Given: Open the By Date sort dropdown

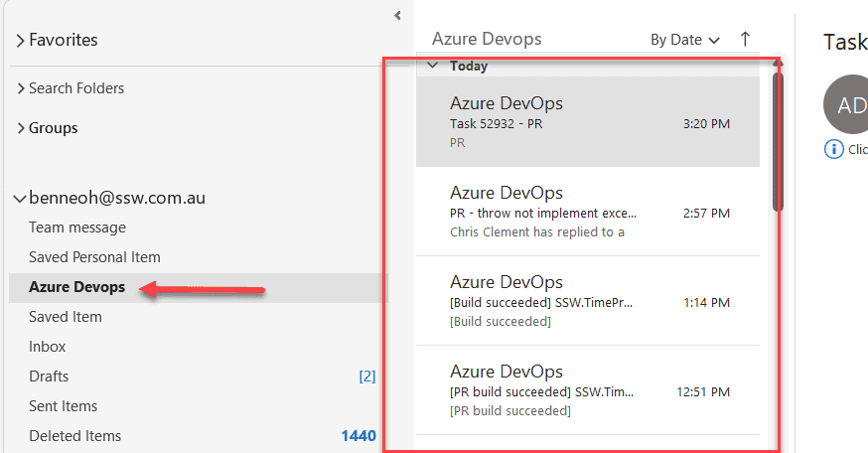Looking at the screenshot, I should (x=684, y=40).
